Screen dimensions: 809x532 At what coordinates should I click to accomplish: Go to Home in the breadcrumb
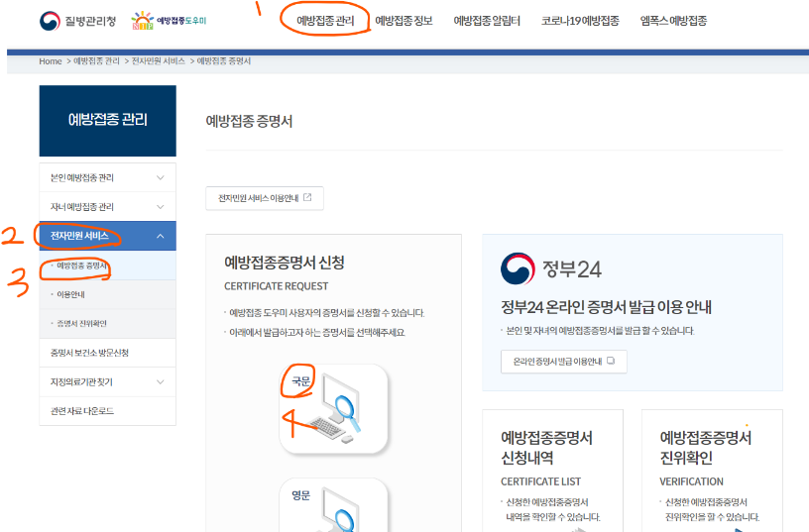(50, 61)
